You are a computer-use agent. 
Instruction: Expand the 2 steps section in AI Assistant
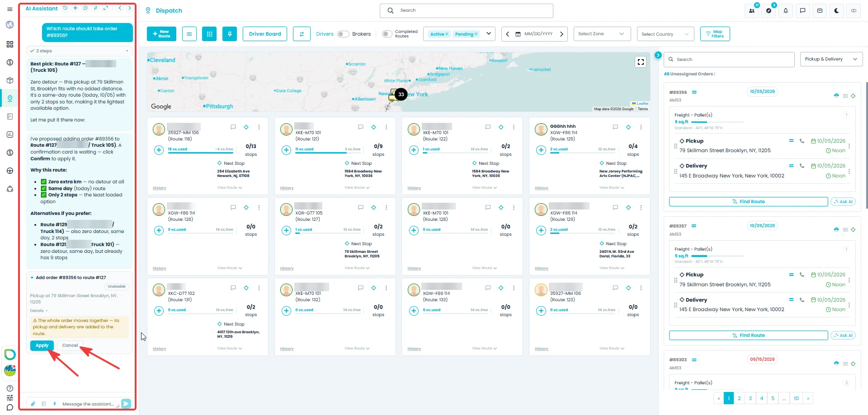pos(79,51)
